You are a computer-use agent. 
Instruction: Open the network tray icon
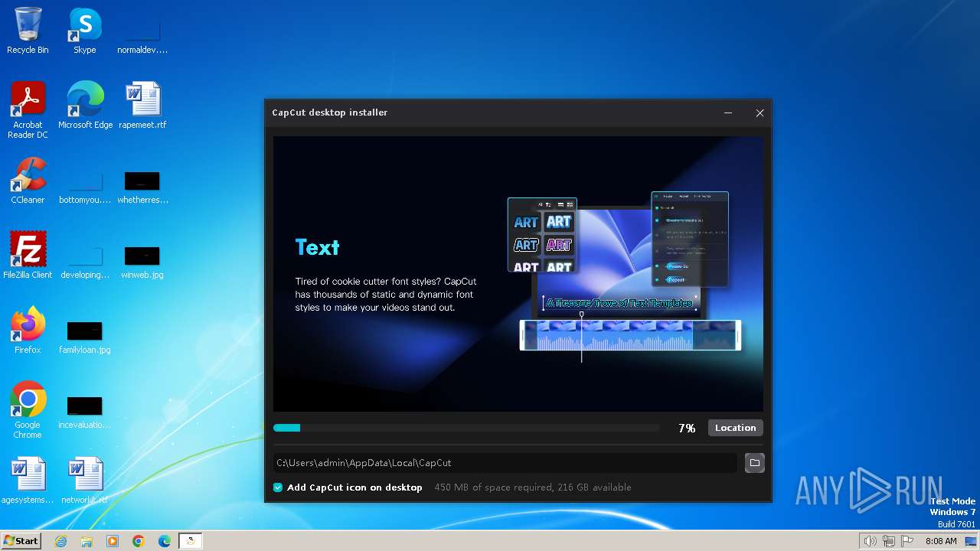[x=889, y=541]
